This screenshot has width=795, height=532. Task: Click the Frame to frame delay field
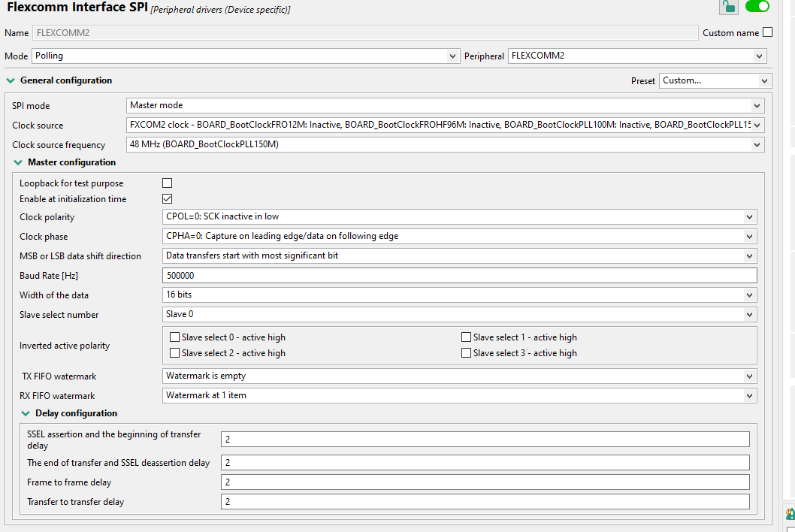[485, 482]
